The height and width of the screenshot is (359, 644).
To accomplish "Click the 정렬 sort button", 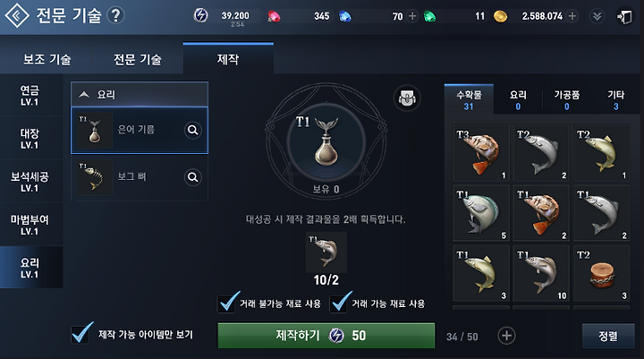I will pyautogui.click(x=608, y=336).
